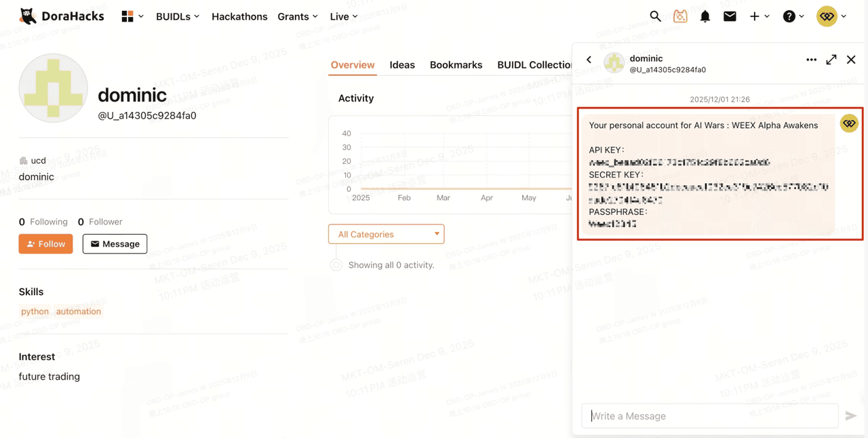Switch to the Ideas tab
This screenshot has width=868, height=438.
point(402,64)
